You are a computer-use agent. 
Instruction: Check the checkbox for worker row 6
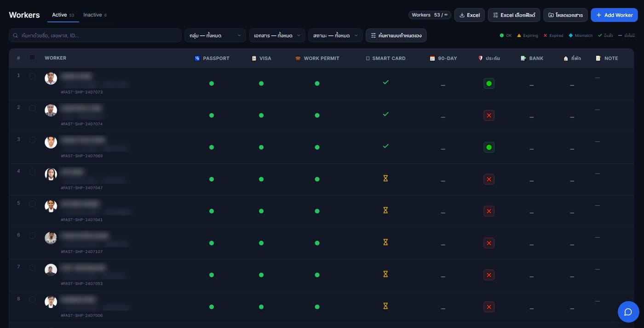(32, 236)
